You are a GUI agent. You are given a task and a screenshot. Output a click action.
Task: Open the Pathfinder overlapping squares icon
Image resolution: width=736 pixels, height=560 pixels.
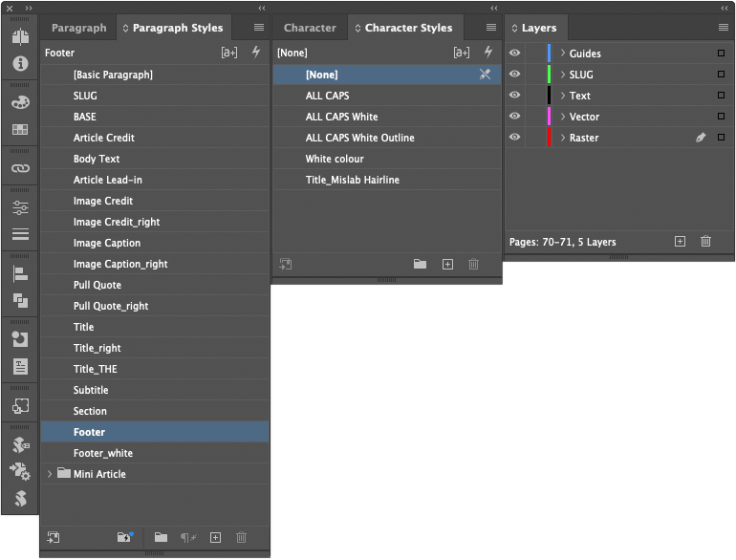(20, 300)
